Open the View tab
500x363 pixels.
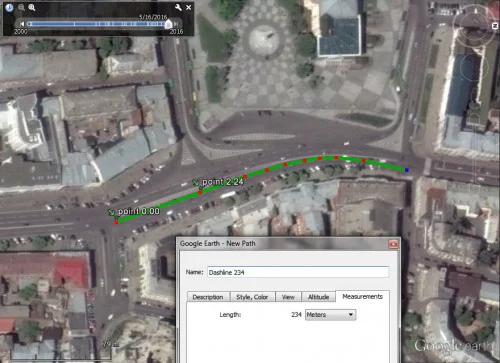[288, 297]
